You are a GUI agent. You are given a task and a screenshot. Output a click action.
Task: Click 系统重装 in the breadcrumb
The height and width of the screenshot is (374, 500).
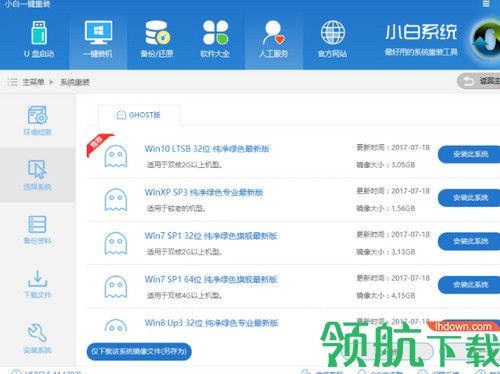tap(75, 82)
